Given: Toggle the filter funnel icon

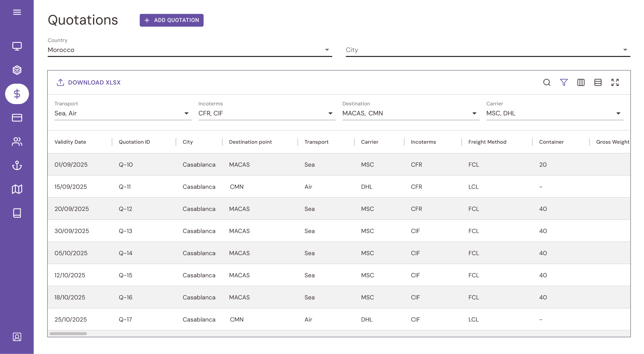Looking at the screenshot, I should [x=564, y=83].
